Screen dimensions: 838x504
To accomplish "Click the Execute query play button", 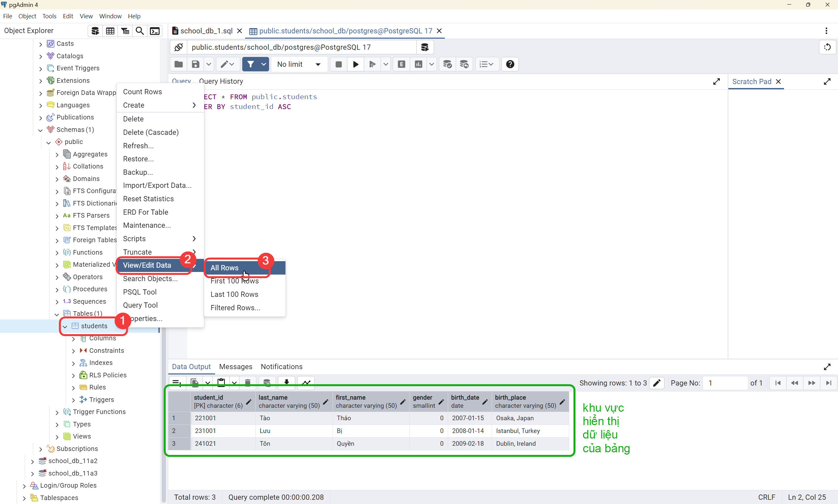I will point(355,64).
